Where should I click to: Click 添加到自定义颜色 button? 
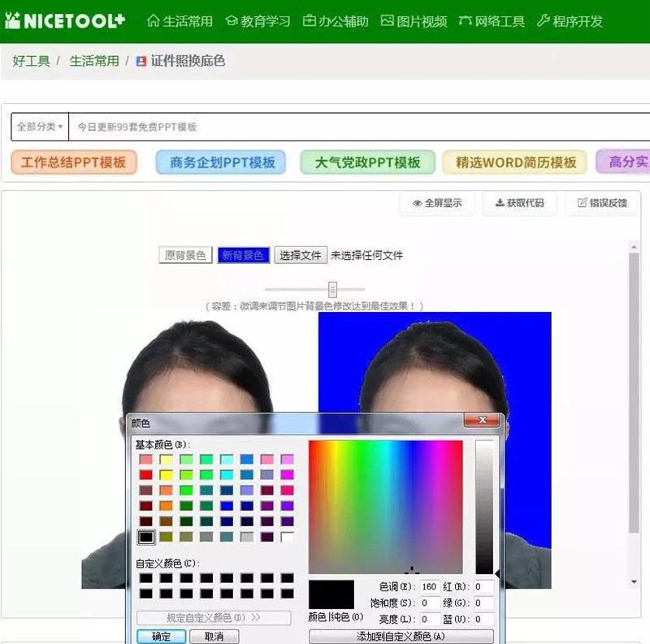tap(401, 636)
